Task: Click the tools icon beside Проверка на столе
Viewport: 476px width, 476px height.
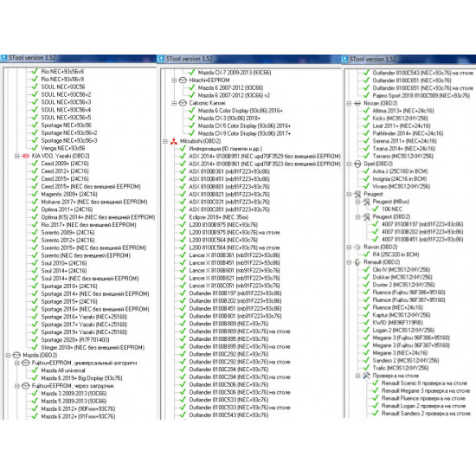Action: coord(367,376)
